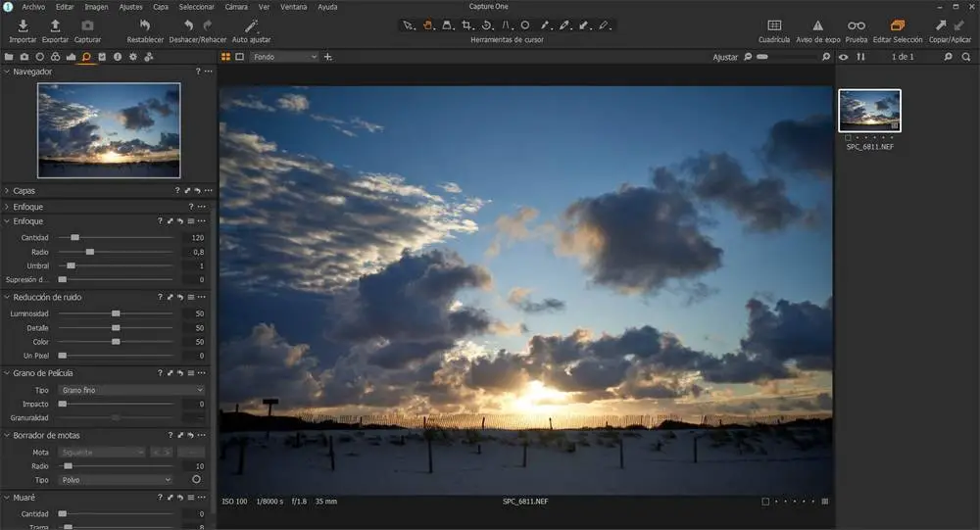Viewport: 980px width, 530px height.
Task: Open the Cámara menu
Action: coord(236,6)
